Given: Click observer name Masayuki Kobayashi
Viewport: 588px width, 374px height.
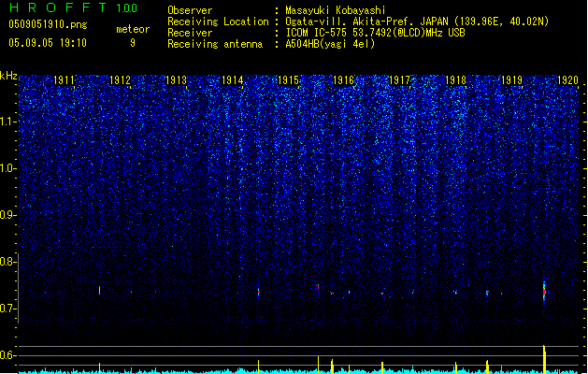Looking at the screenshot, I should (336, 10).
